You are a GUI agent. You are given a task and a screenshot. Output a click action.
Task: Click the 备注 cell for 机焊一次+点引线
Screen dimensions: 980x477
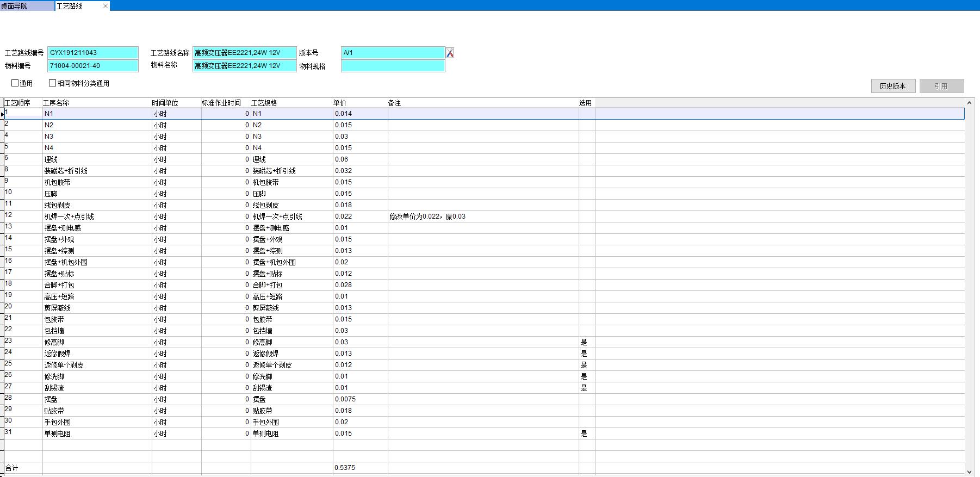pos(482,216)
